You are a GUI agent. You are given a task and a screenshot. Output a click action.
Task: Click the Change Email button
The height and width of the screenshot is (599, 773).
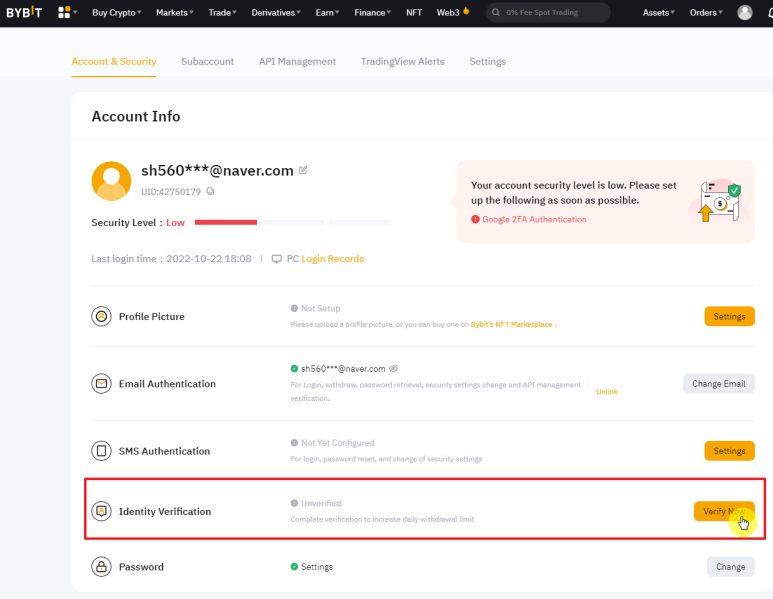(718, 384)
